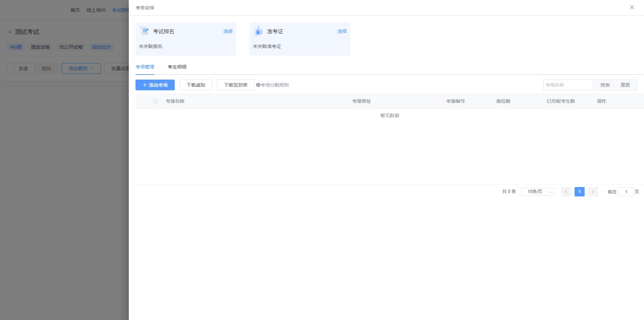Toggle the select-all checkbox in 考场名称 header

click(156, 101)
